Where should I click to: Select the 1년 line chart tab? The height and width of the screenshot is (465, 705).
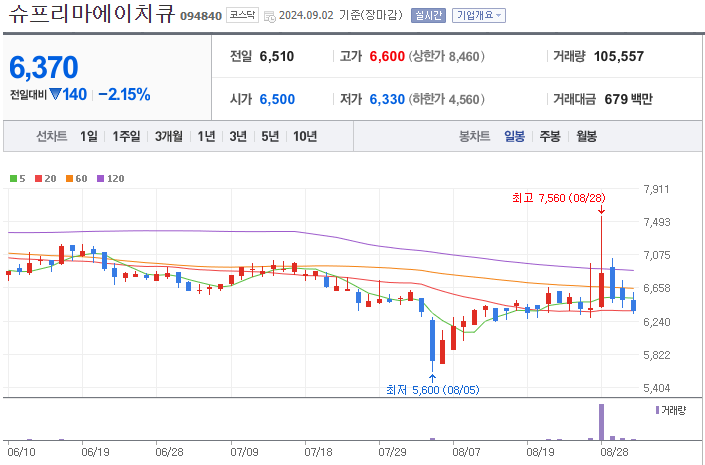point(206,136)
